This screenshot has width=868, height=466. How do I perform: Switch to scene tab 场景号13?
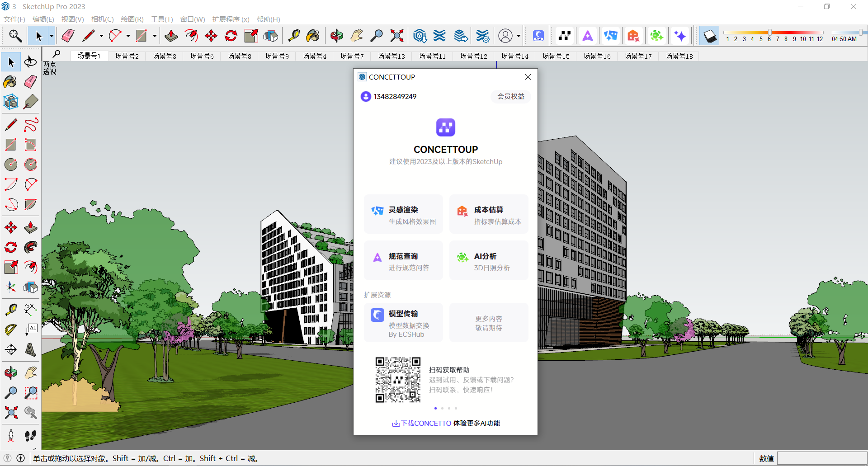391,56
